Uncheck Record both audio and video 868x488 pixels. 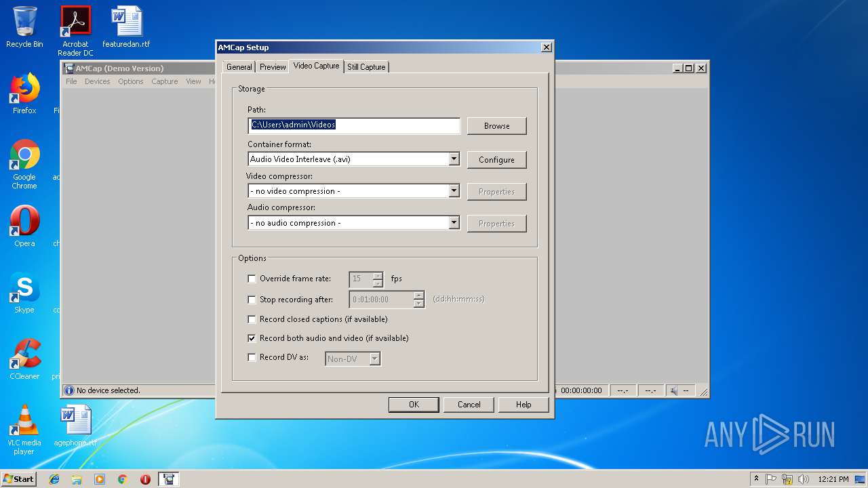[252, 338]
